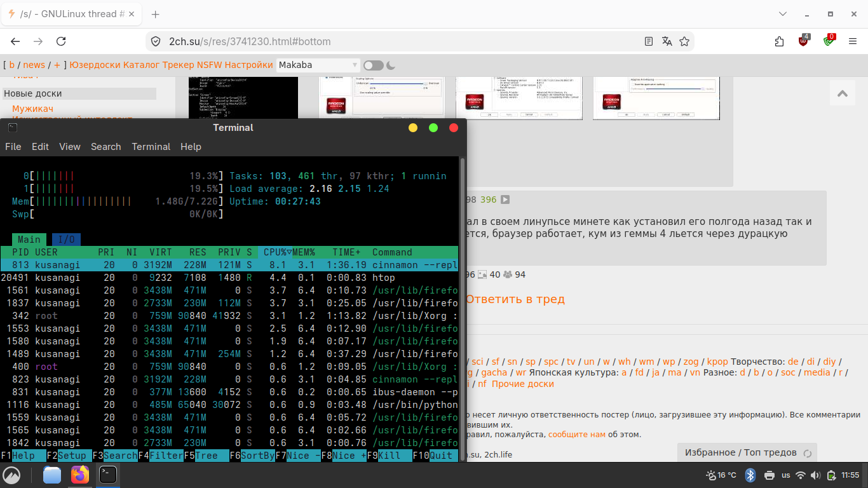Jump to page top with arrow button
This screenshot has height=488, width=868.
point(843,93)
